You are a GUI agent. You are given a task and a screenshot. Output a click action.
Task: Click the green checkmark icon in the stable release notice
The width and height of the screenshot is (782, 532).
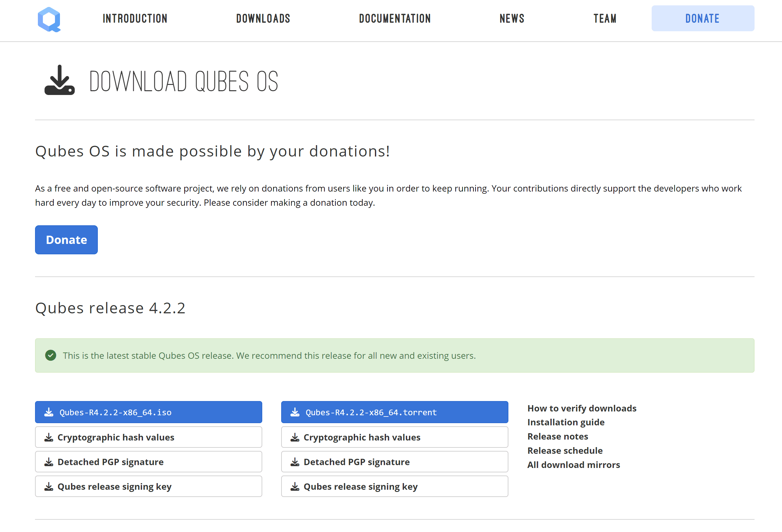point(50,355)
